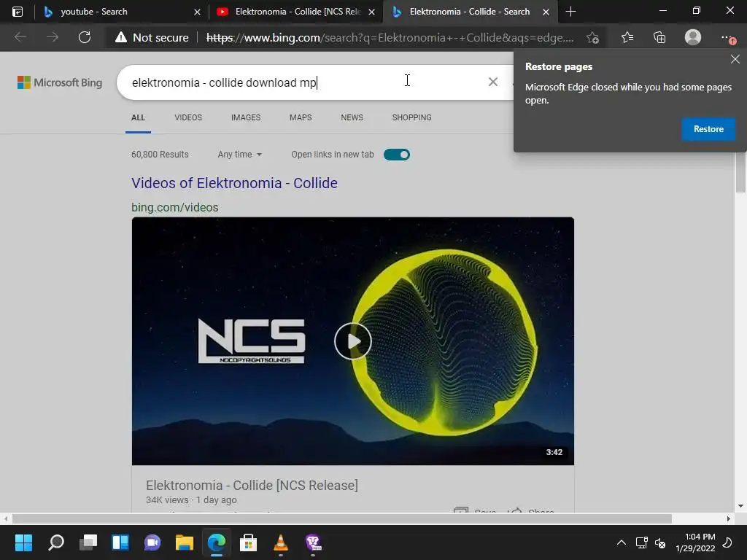Select the NEWS results tab

pos(352,117)
